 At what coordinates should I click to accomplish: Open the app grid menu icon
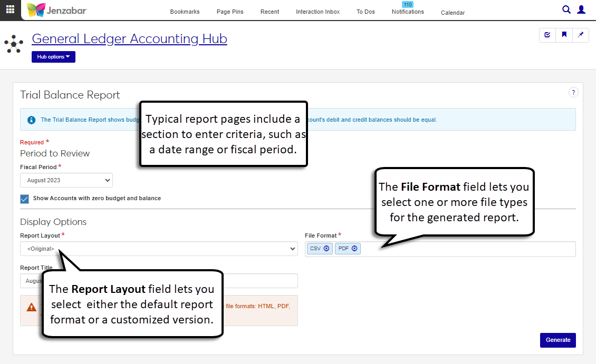[10, 9]
